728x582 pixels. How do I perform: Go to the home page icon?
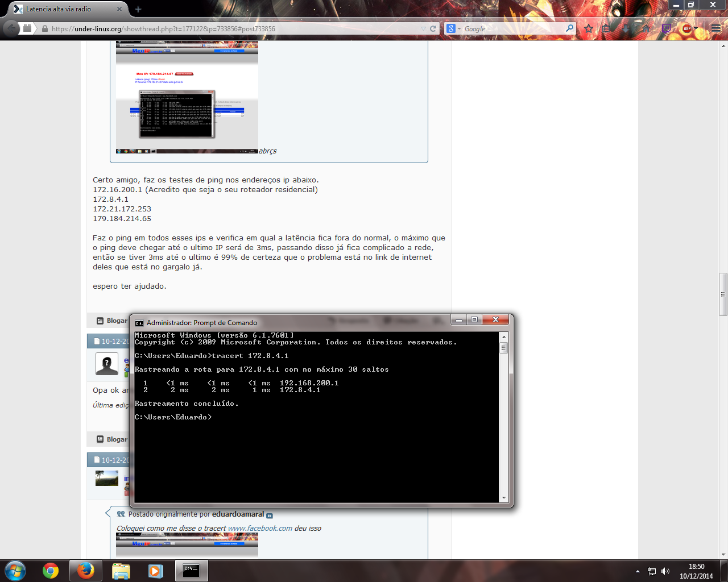[646, 28]
